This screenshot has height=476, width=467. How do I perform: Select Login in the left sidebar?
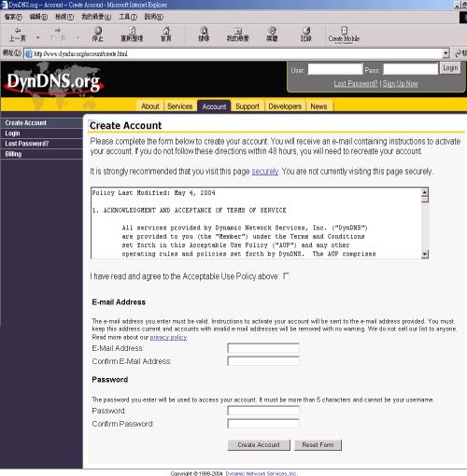coord(42,133)
